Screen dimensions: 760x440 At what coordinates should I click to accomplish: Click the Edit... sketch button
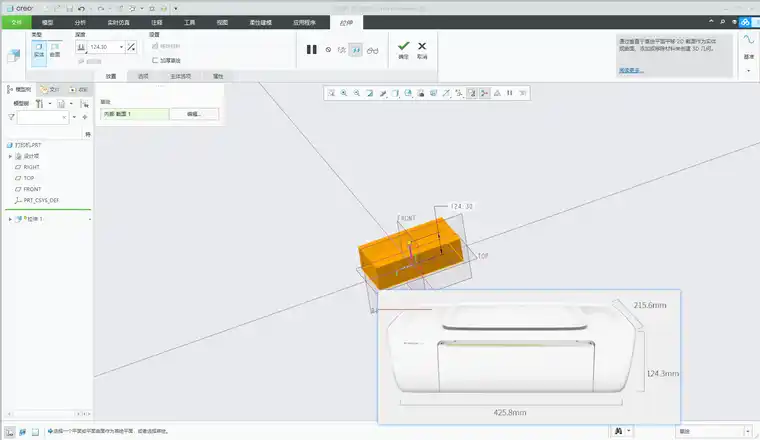tap(194, 114)
